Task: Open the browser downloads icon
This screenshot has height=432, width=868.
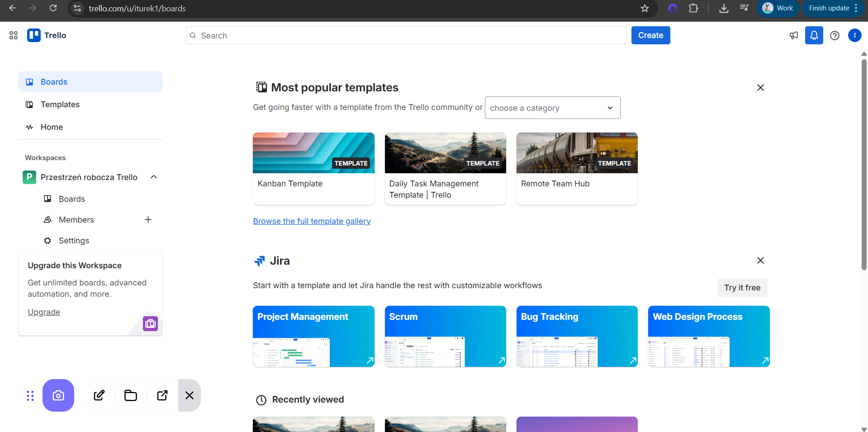Action: coord(724,8)
